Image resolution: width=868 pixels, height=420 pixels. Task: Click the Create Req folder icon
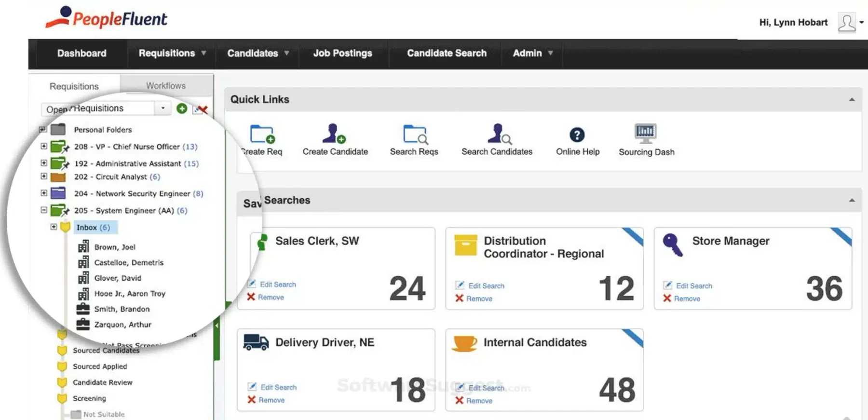[262, 134]
